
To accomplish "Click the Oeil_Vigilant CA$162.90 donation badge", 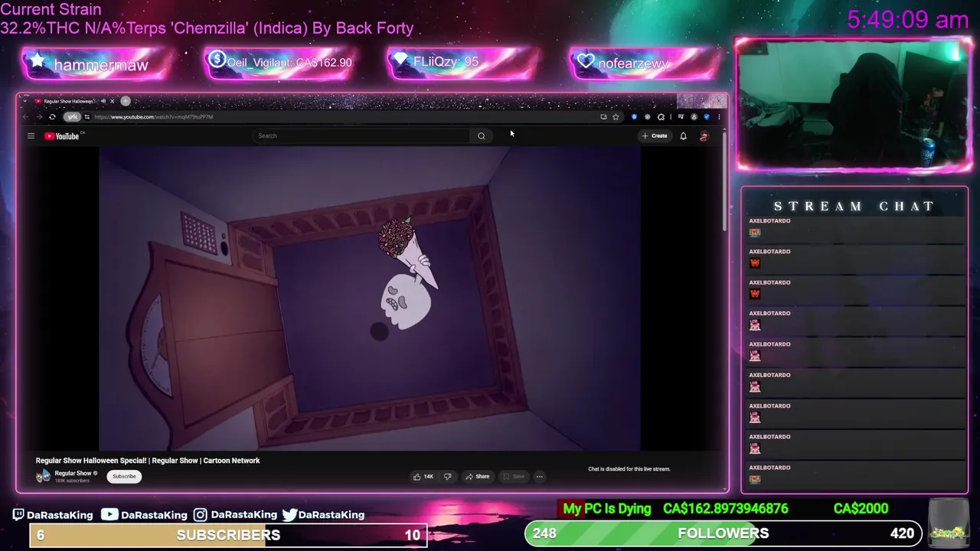I will point(279,63).
